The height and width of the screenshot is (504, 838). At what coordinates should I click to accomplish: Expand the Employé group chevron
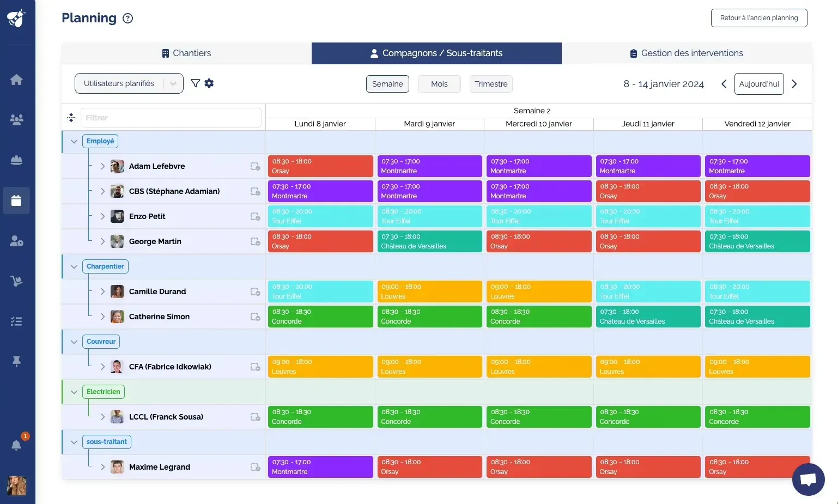[x=74, y=141]
